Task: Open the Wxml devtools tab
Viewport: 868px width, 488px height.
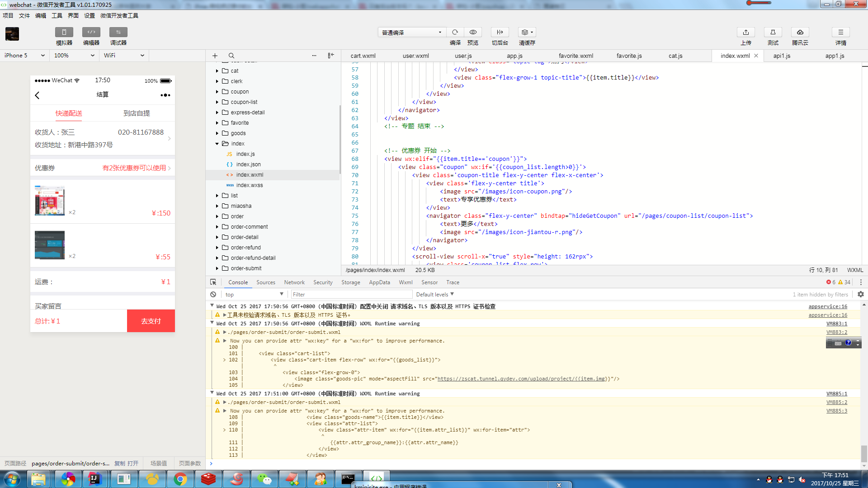Action: 406,282
